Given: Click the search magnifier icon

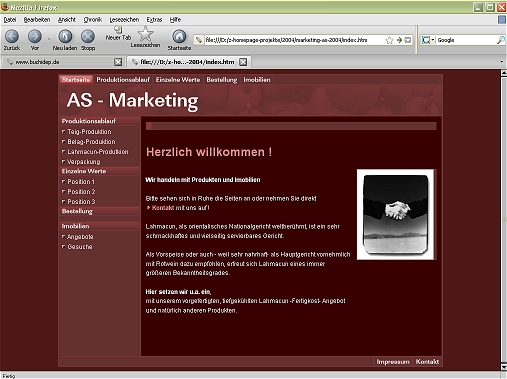Looking at the screenshot, I should (500, 40).
